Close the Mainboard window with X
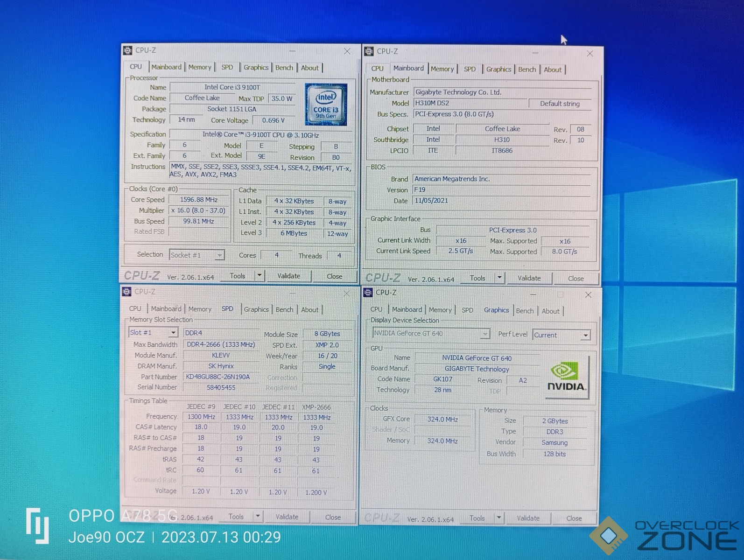Viewport: 744px width, 560px height. click(x=590, y=54)
